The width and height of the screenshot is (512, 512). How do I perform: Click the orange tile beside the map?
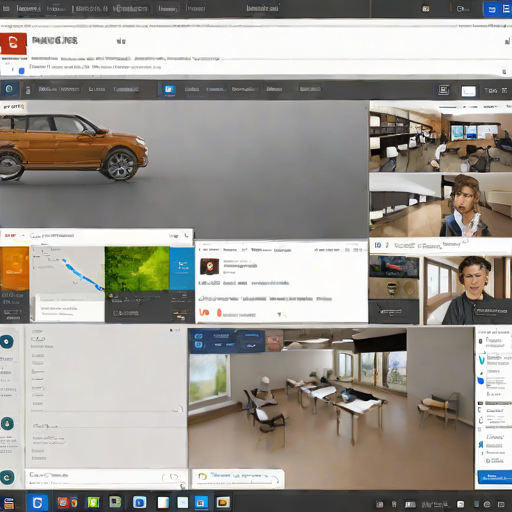[14, 268]
